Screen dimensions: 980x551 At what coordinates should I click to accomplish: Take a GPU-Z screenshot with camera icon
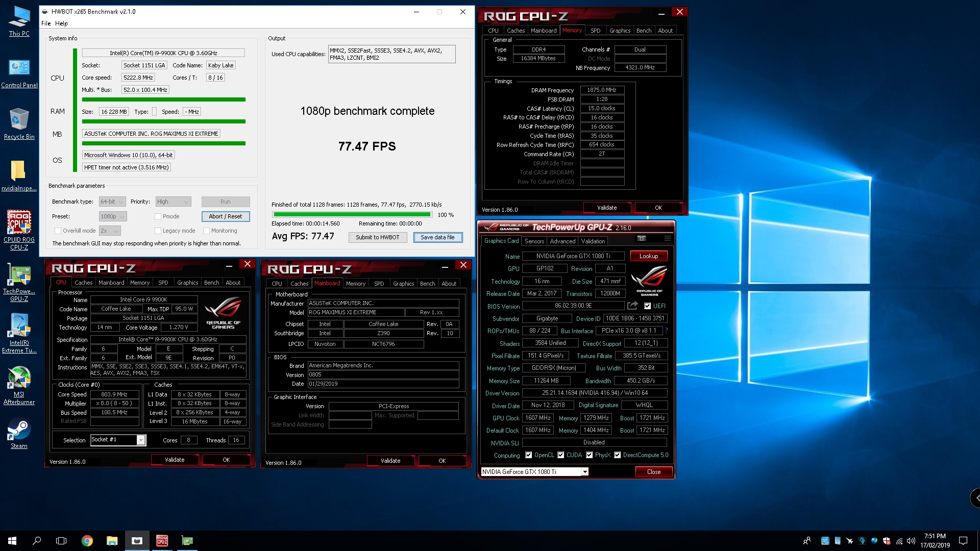(x=642, y=238)
